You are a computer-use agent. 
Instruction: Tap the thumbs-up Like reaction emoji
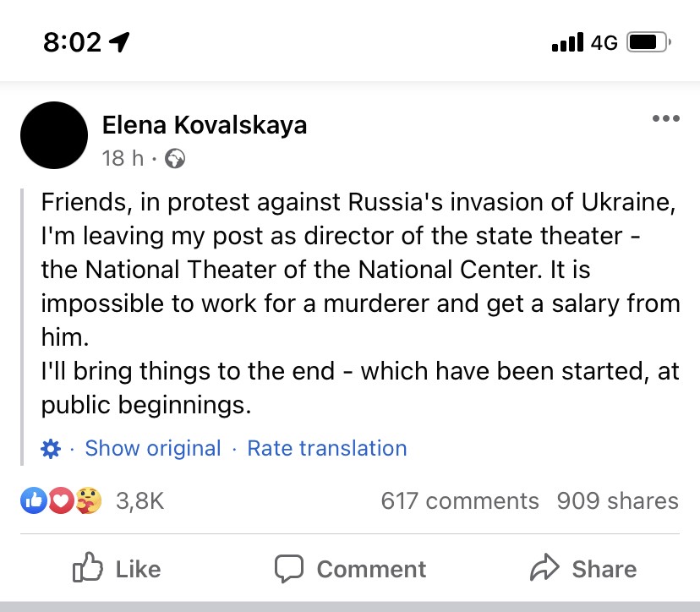click(x=34, y=501)
